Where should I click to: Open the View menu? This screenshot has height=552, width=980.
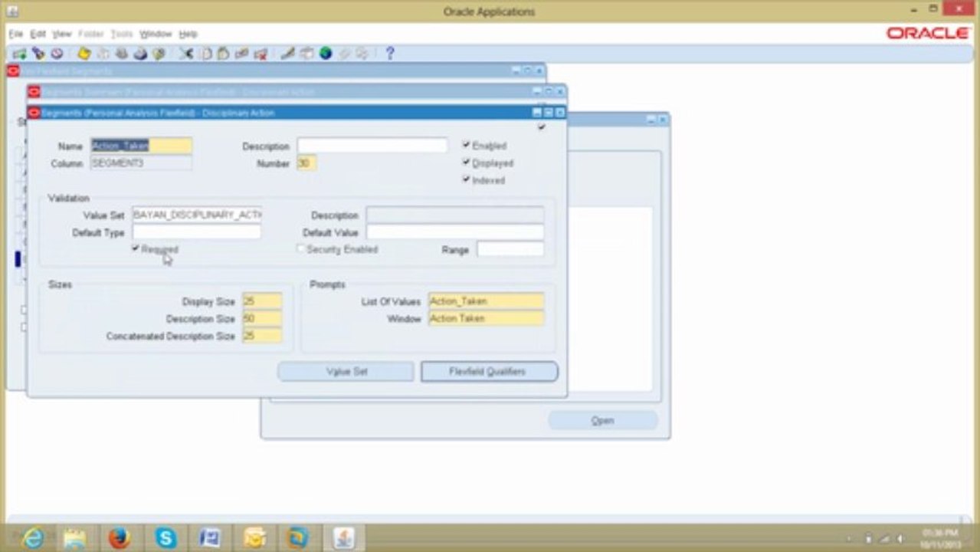[61, 34]
